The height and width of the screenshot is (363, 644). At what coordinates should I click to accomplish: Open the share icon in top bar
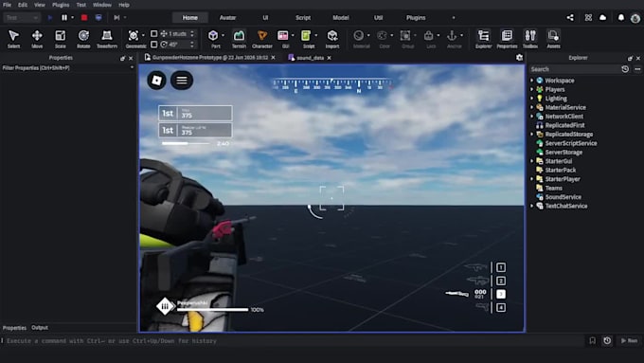point(570,18)
